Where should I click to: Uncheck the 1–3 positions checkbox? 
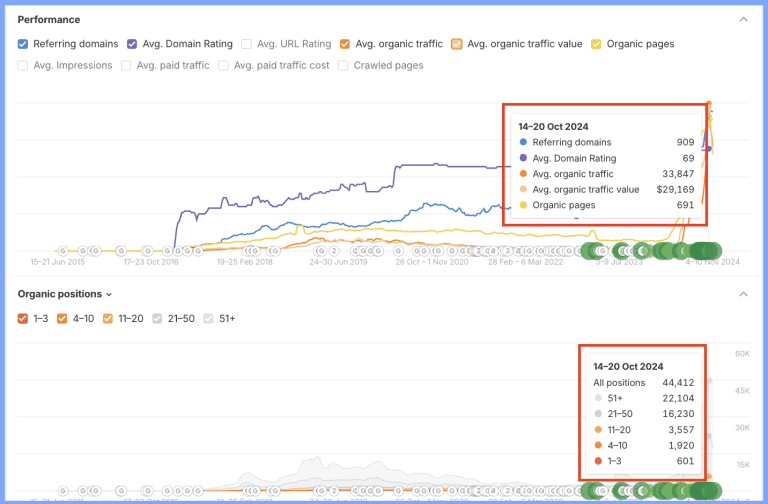click(23, 319)
